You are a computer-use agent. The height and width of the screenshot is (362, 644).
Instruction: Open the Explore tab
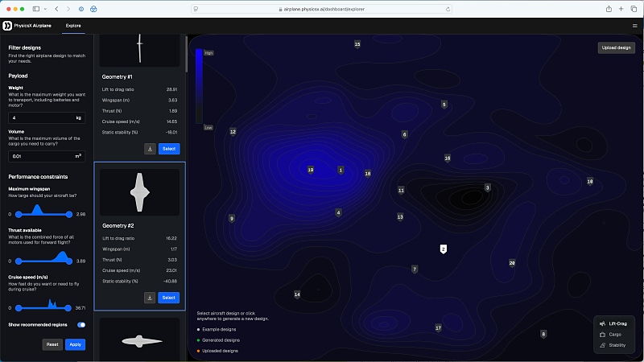click(73, 26)
